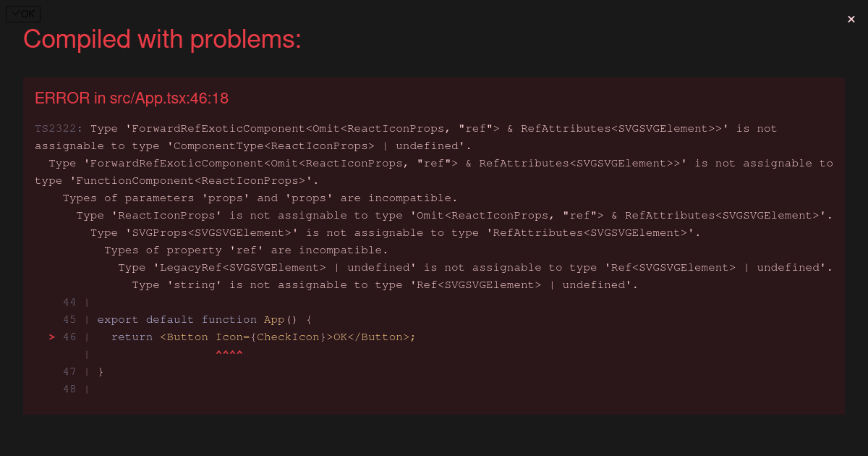Screen dimensions: 868x456
Task: Click line number 48 in the code frame
Action: tap(69, 389)
